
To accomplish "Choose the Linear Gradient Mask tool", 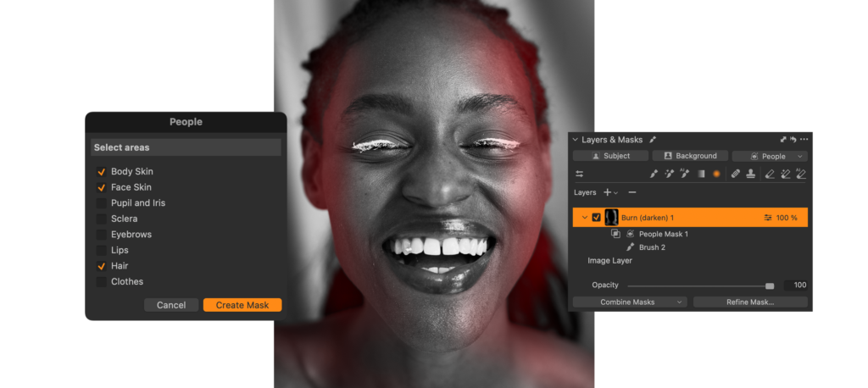I will click(701, 174).
